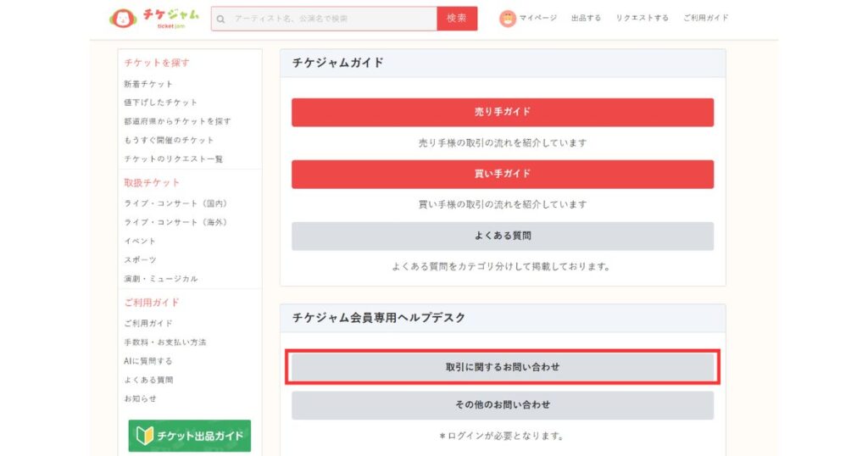
Task: Click チケットを探す sidebar heading
Action: pyautogui.click(x=157, y=63)
